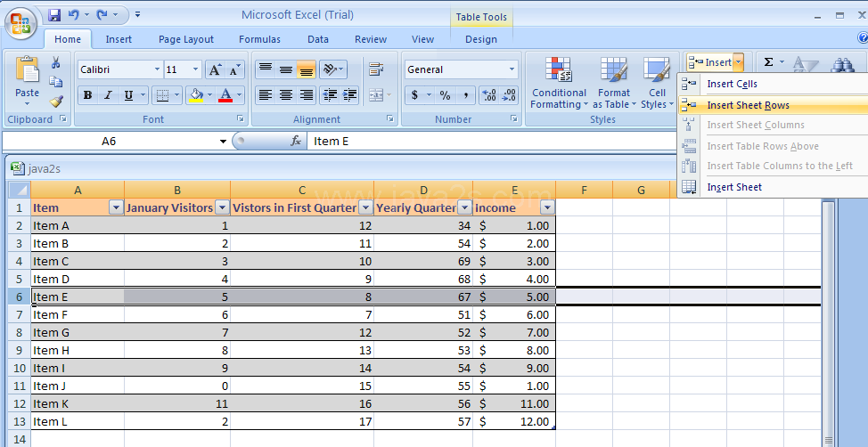The image size is (868, 447).
Task: Toggle Bottom Align vertical alignment
Action: pyautogui.click(x=307, y=69)
